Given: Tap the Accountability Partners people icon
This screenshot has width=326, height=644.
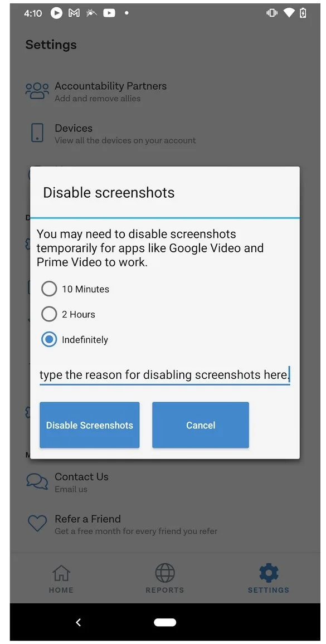Looking at the screenshot, I should tap(37, 91).
